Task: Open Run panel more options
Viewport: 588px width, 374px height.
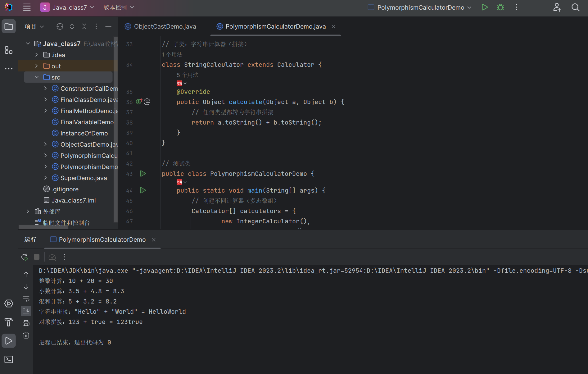Action: tap(64, 257)
